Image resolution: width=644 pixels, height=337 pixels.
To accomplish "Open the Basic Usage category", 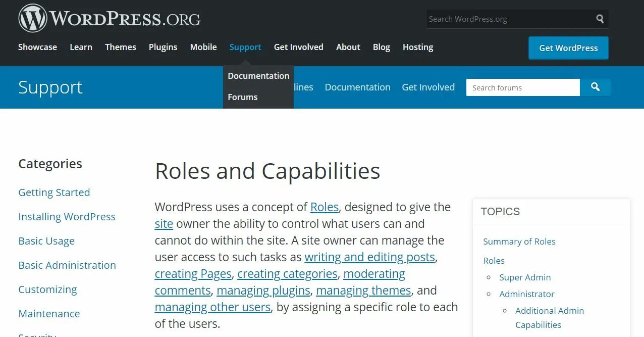I will click(x=46, y=241).
